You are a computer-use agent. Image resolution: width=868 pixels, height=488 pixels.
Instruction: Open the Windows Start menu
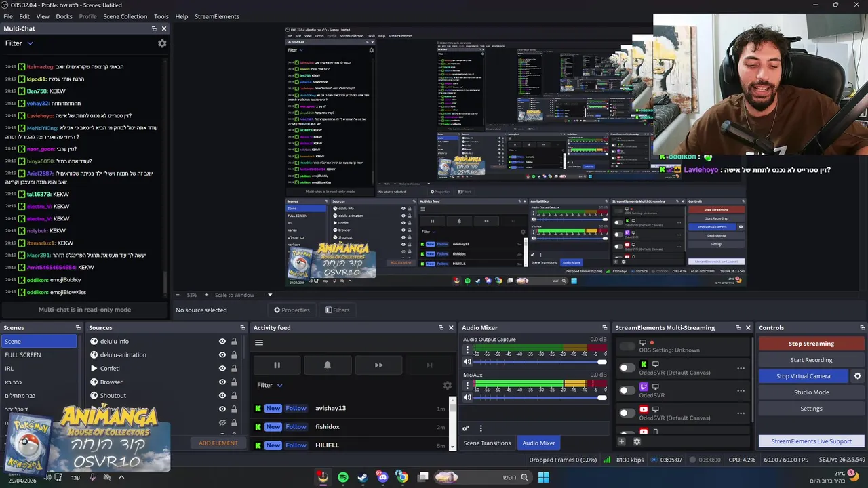click(x=543, y=477)
